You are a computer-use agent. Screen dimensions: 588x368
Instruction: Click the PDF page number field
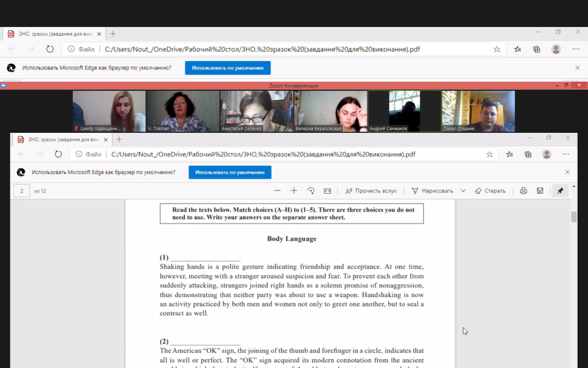click(x=22, y=191)
